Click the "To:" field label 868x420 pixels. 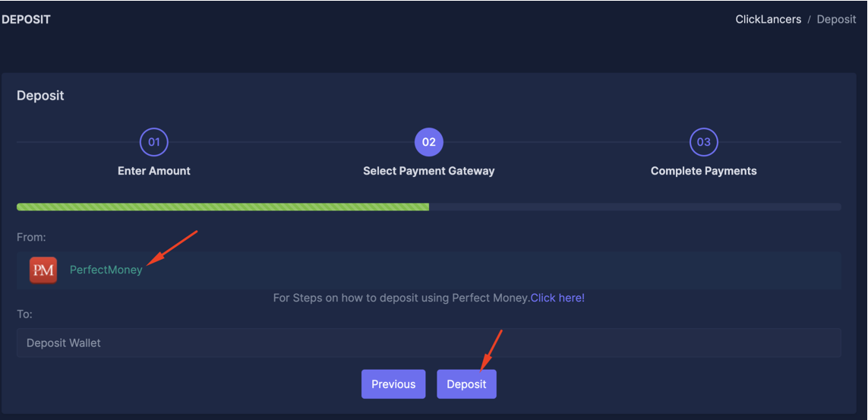pos(24,314)
